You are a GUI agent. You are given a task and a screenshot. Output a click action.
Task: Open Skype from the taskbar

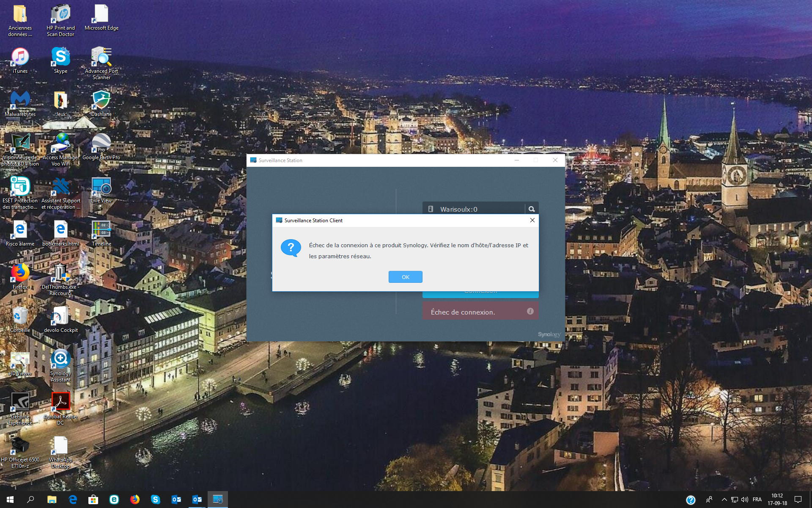(155, 500)
